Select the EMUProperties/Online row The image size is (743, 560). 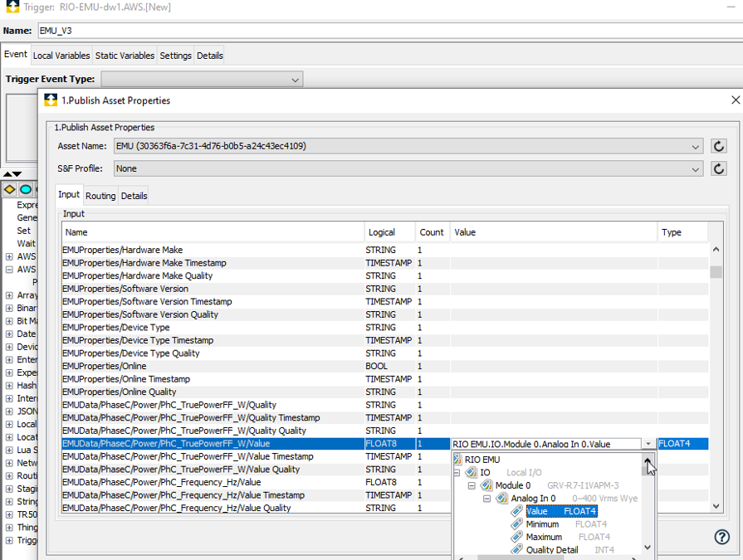(384, 367)
